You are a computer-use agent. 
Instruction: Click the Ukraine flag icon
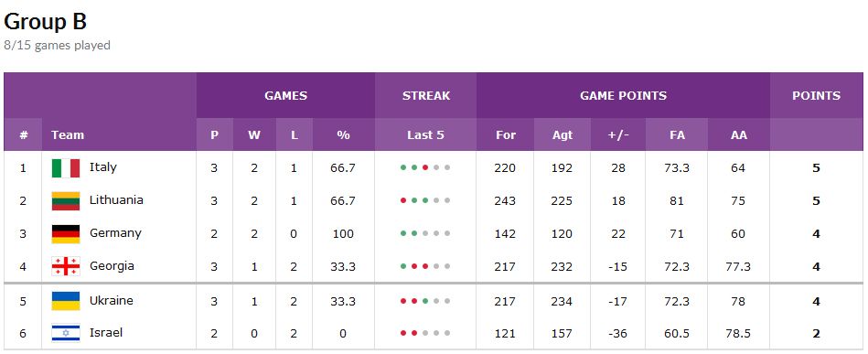(x=66, y=301)
